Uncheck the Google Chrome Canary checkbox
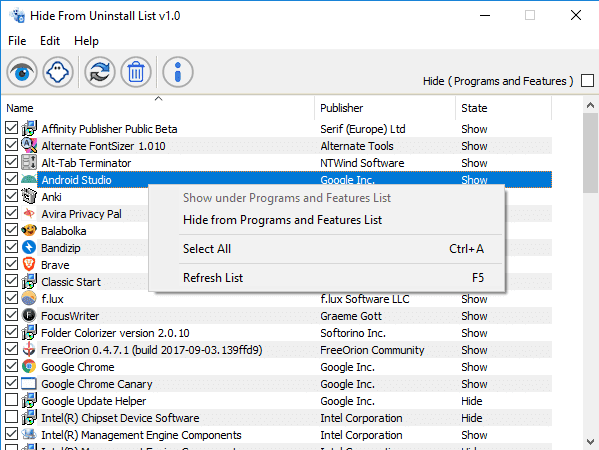 coord(11,383)
